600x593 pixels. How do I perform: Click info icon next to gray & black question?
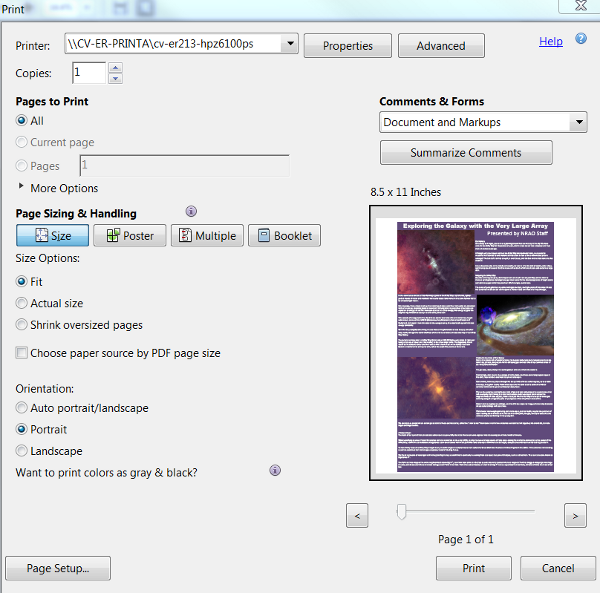click(275, 471)
